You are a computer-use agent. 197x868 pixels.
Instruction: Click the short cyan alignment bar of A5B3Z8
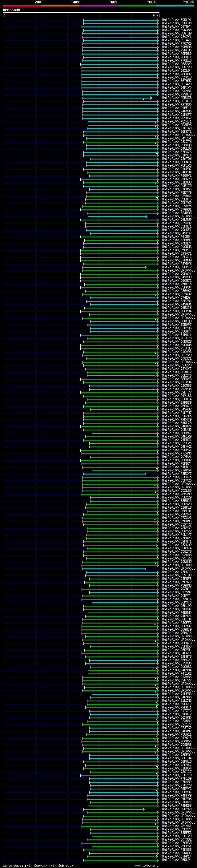tap(118, 98)
